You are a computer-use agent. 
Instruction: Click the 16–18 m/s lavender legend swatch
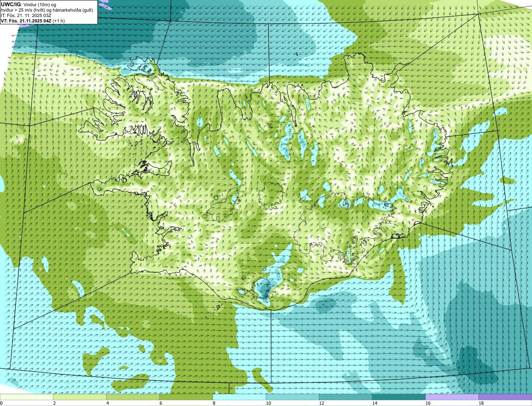coord(452,397)
